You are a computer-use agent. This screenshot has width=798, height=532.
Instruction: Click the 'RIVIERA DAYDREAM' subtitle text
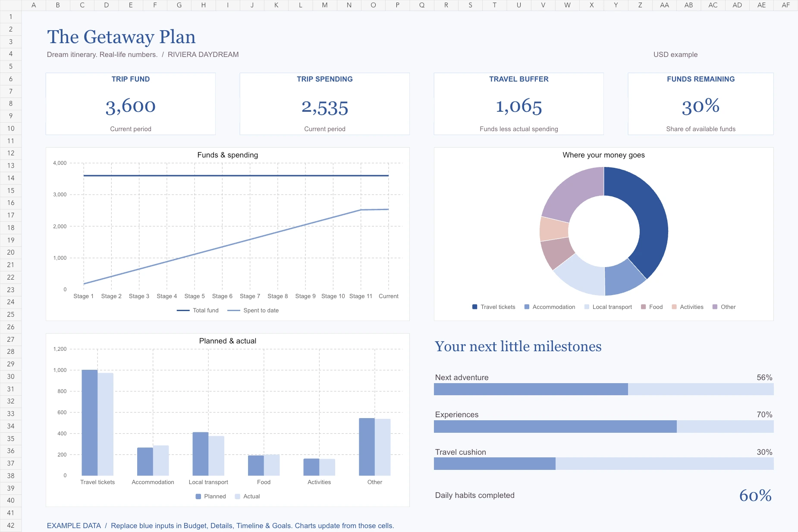pyautogui.click(x=203, y=54)
